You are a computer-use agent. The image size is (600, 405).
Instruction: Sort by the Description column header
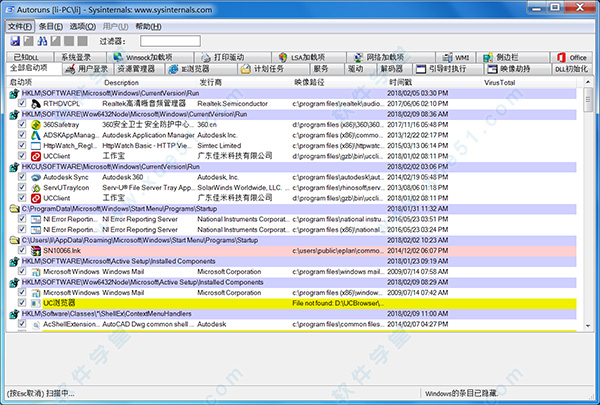tap(149, 83)
